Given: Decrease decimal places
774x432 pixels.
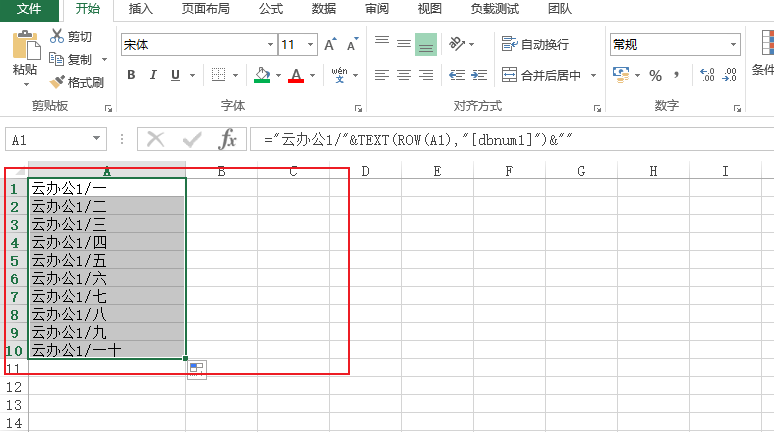Looking at the screenshot, I should [x=729, y=75].
